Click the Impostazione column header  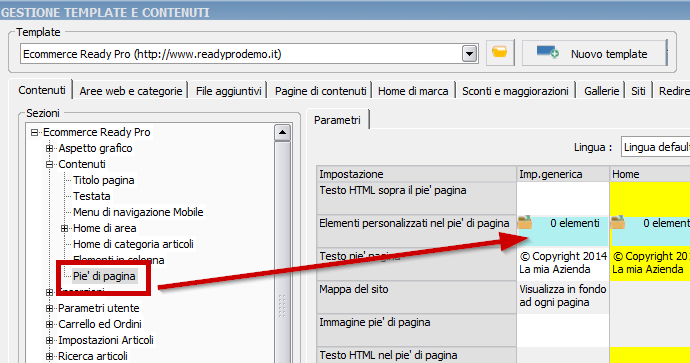416,174
